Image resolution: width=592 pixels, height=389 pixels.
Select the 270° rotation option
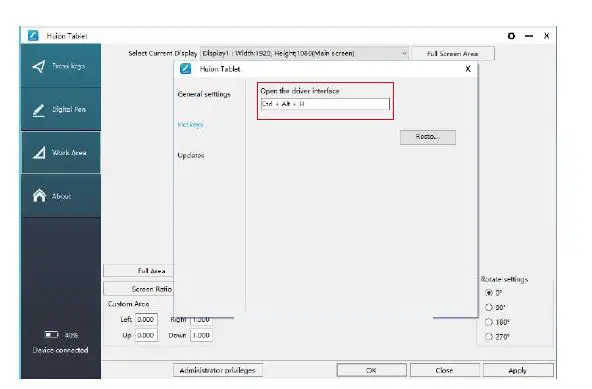coord(489,336)
